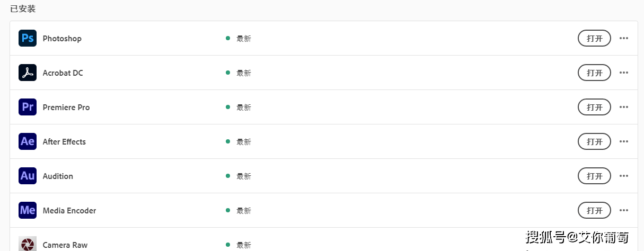Screen dimensions: 644x251
Task: Click the Audition app icon
Action: pyautogui.click(x=28, y=176)
